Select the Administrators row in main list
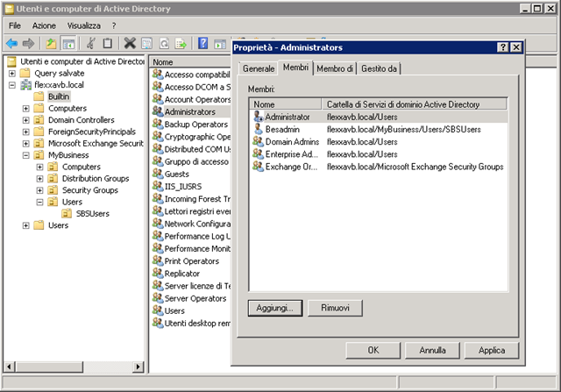 click(x=191, y=111)
